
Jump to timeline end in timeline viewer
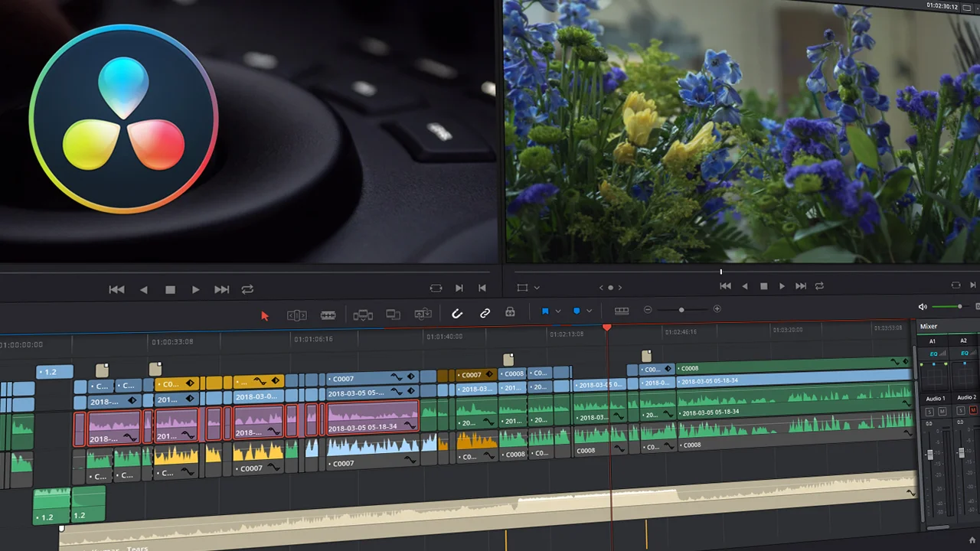click(x=801, y=286)
